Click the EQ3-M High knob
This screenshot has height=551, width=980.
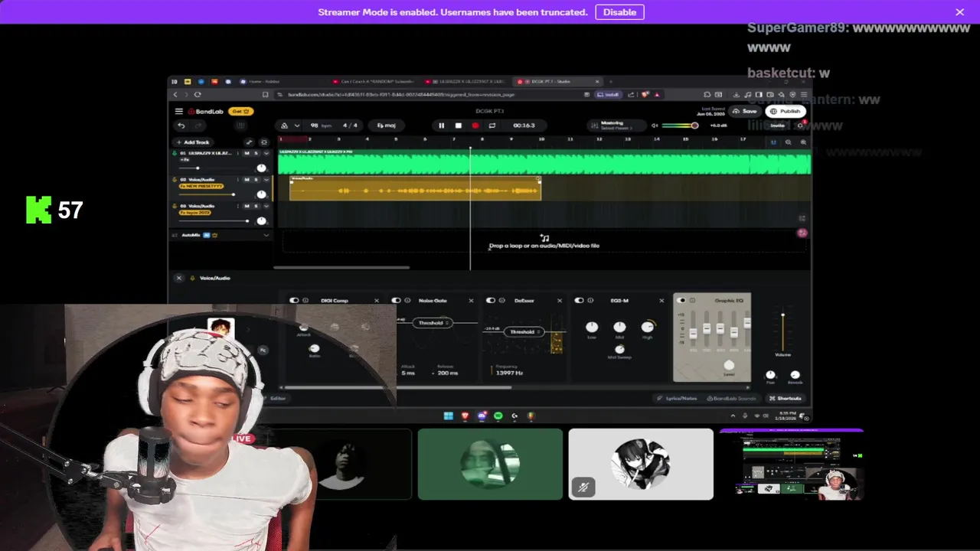coord(648,328)
